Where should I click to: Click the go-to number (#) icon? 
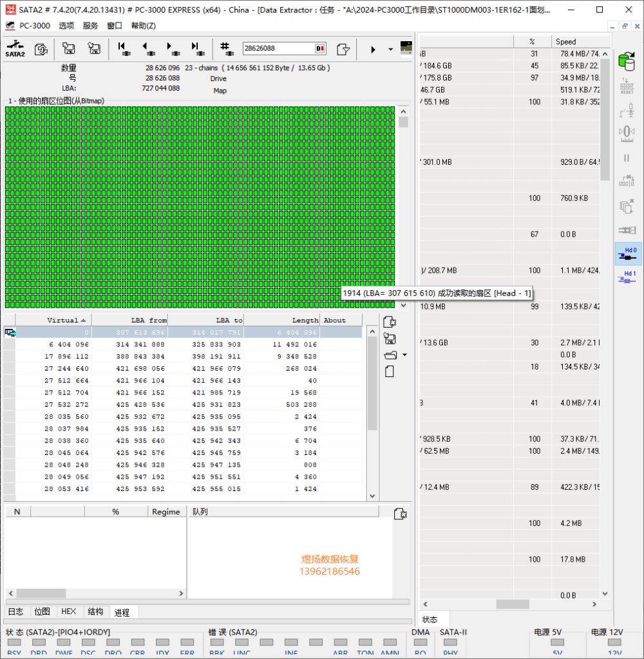click(226, 49)
